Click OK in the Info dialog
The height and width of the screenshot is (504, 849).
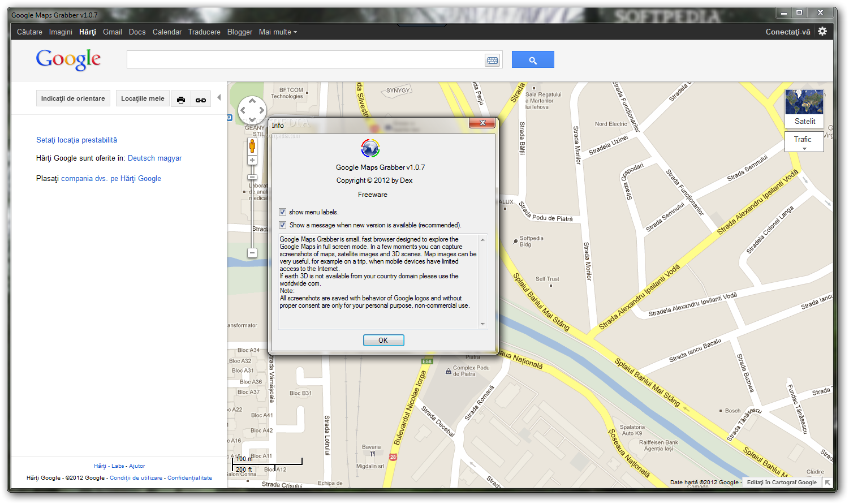point(383,340)
